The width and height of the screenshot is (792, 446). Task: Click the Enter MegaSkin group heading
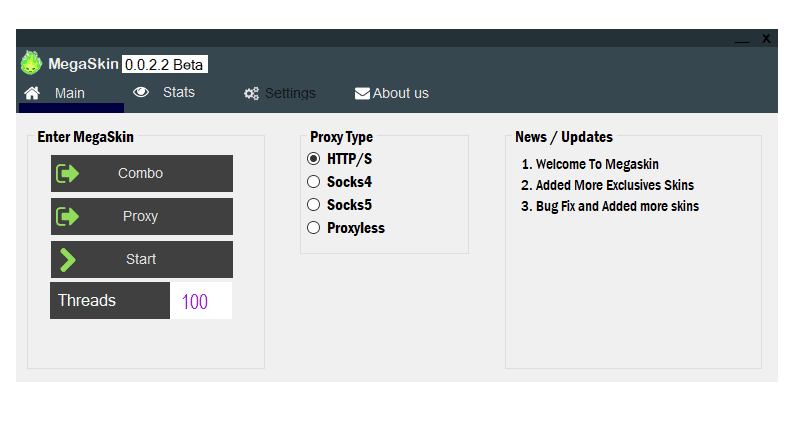point(85,137)
